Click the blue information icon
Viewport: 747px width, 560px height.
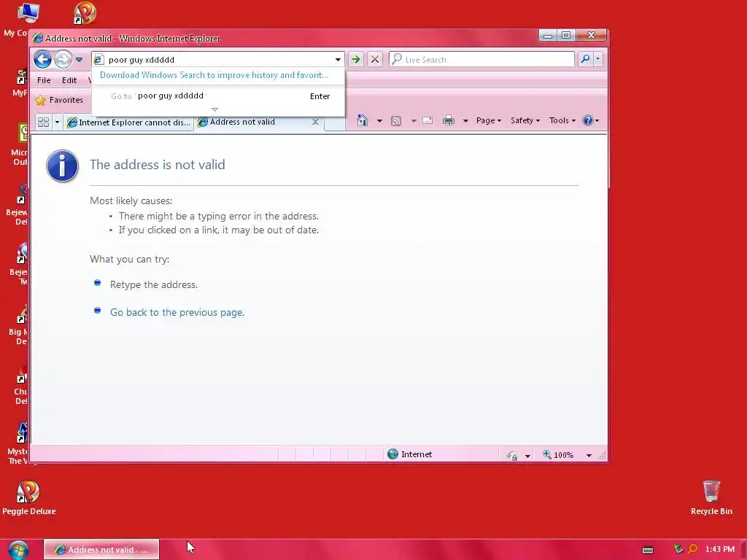63,166
